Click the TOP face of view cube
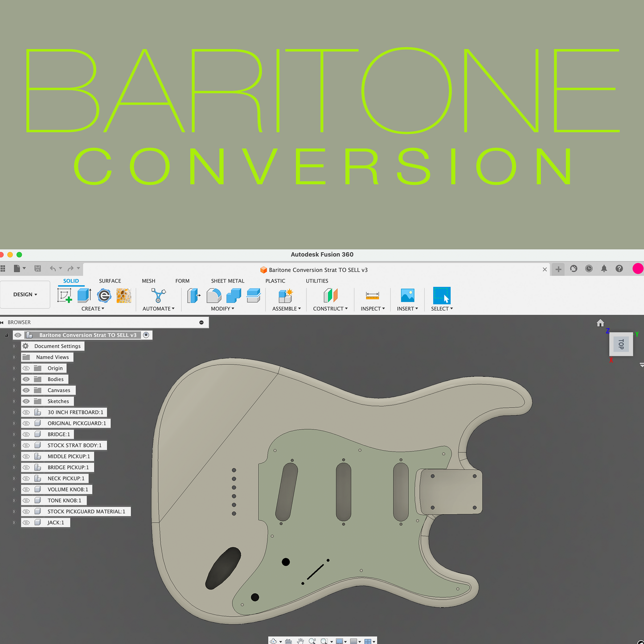The width and height of the screenshot is (644, 644). coord(621,344)
